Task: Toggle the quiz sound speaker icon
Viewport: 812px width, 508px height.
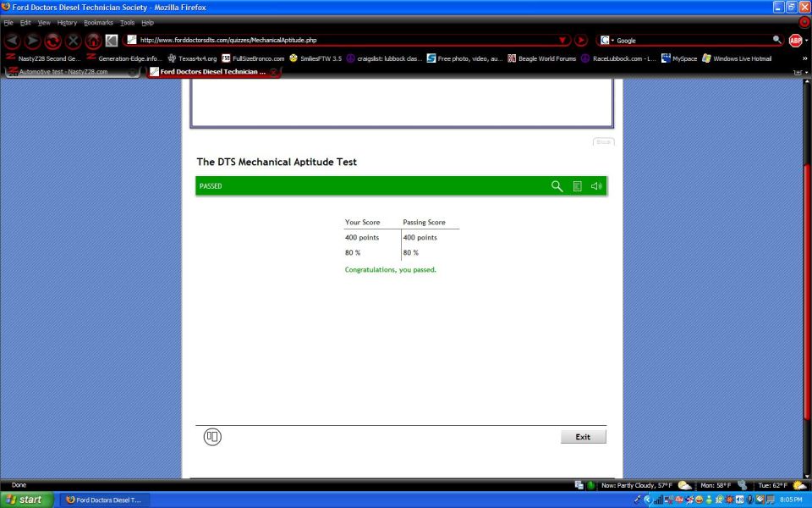Action: pos(596,186)
